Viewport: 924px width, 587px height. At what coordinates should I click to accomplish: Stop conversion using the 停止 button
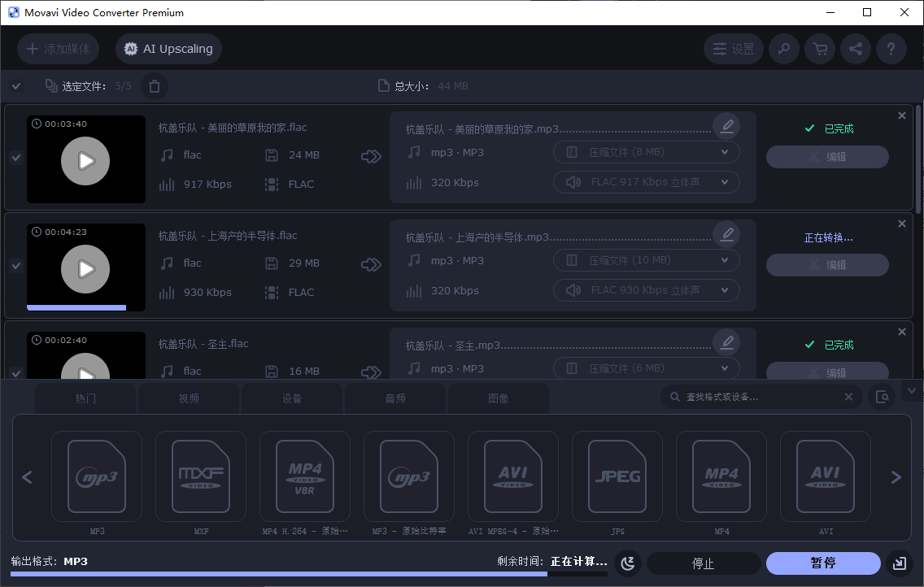pyautogui.click(x=704, y=563)
